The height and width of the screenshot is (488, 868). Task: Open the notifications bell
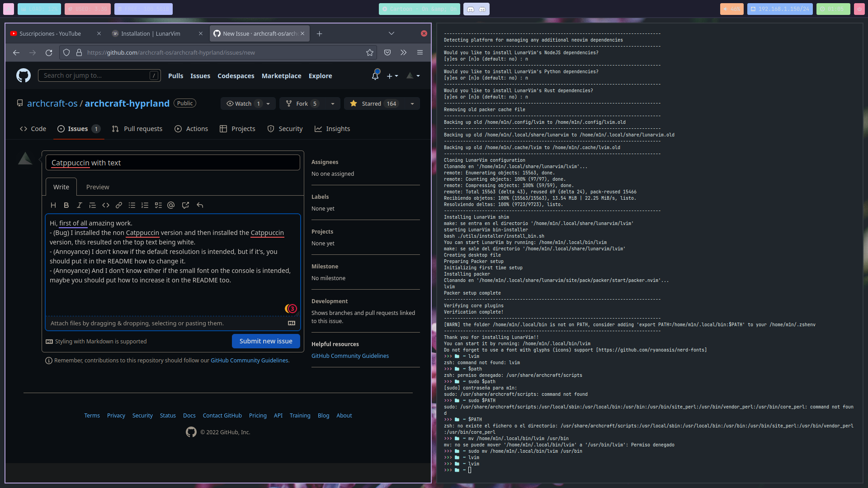tap(375, 76)
